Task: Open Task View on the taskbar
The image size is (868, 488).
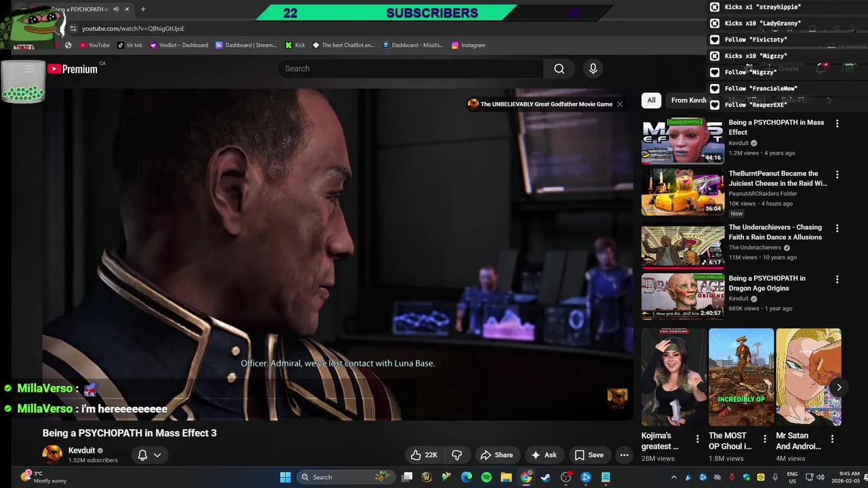Action: point(407,477)
